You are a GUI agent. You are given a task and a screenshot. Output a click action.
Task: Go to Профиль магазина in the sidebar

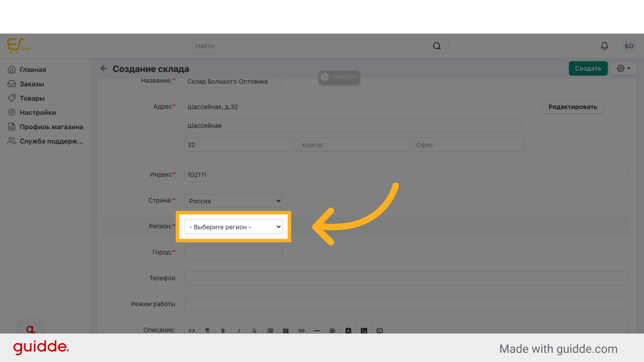point(51,127)
